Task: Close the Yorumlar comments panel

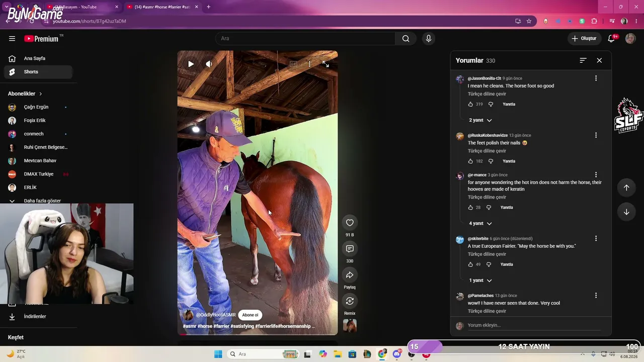Action: [599, 60]
